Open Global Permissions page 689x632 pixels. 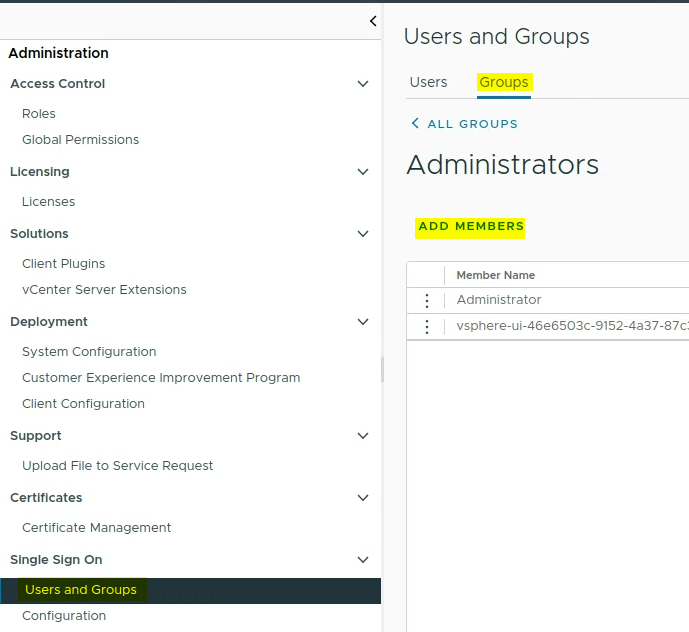80,140
